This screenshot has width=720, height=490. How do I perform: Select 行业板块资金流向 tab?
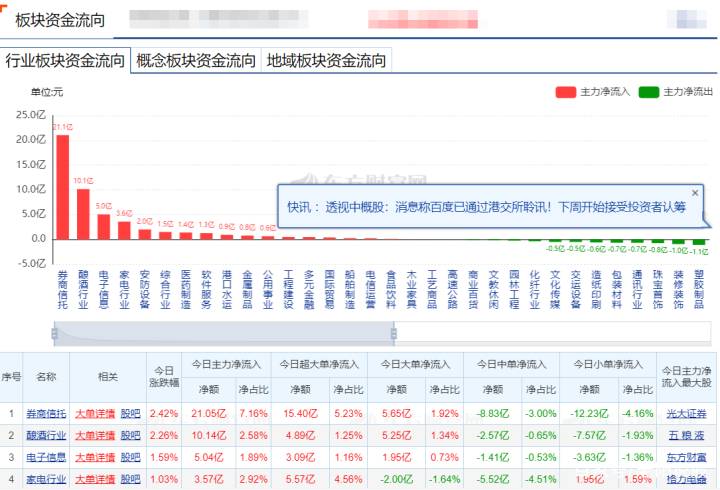(x=65, y=60)
